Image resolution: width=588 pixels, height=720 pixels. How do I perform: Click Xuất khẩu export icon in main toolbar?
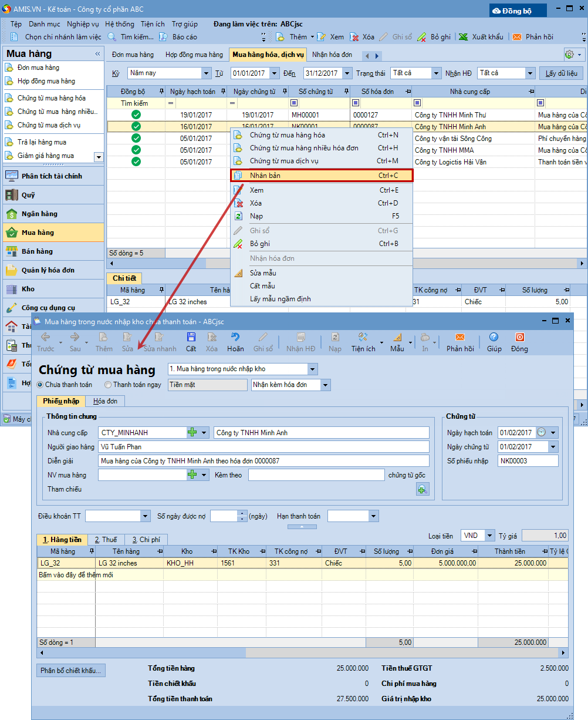(x=464, y=36)
